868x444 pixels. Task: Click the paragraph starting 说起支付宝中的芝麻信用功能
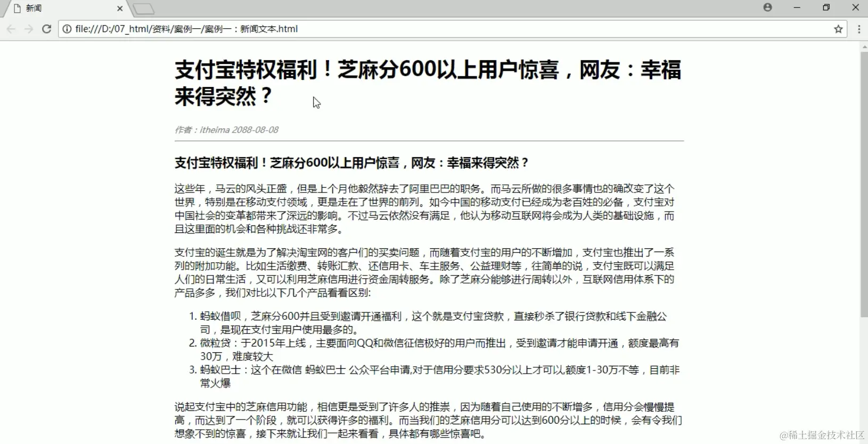428,421
